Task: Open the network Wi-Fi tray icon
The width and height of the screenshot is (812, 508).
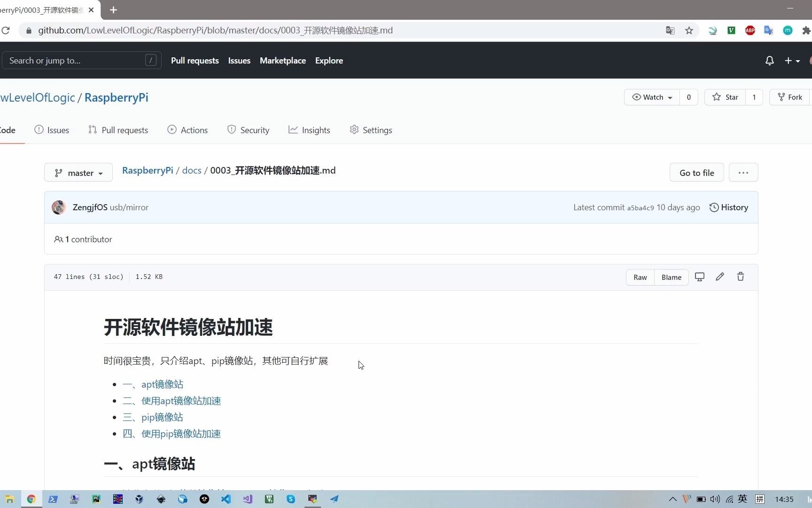Action: coord(729,499)
